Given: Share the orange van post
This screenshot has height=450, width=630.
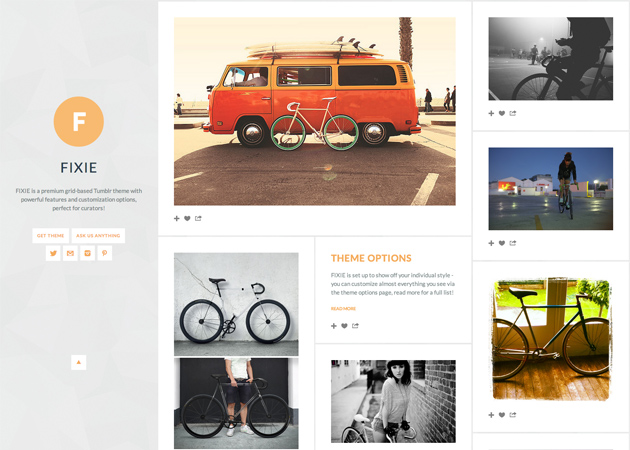Looking at the screenshot, I should click(x=198, y=218).
